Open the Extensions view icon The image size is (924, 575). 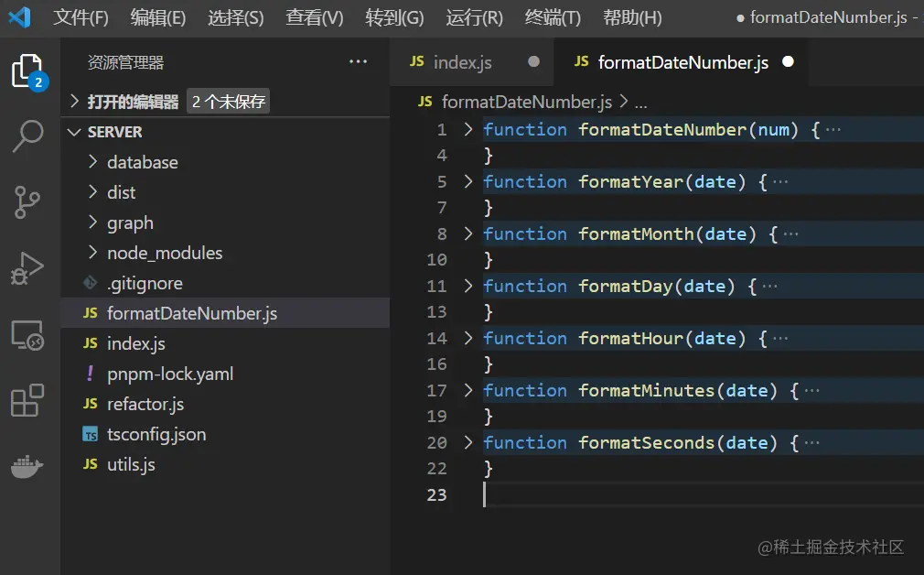(27, 401)
